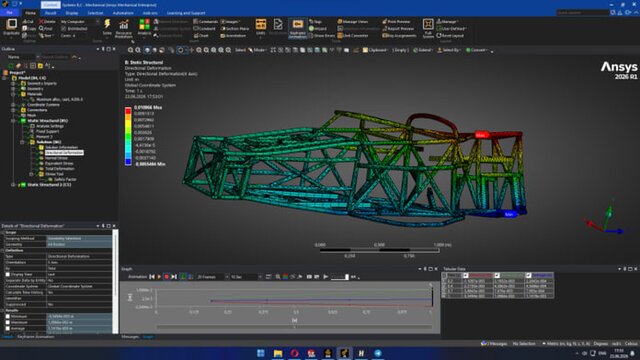Select Equivalent Stress in outline tree
The image size is (640, 360).
click(59, 163)
